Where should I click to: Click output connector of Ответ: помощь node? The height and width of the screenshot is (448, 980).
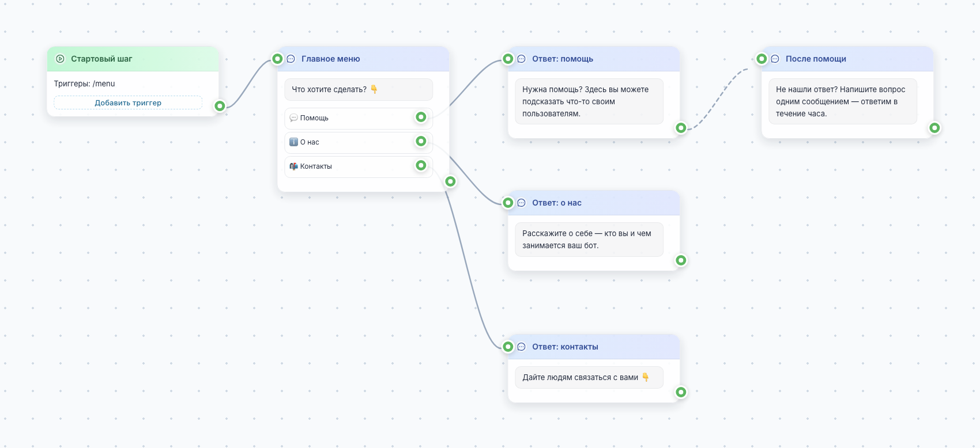[681, 128]
